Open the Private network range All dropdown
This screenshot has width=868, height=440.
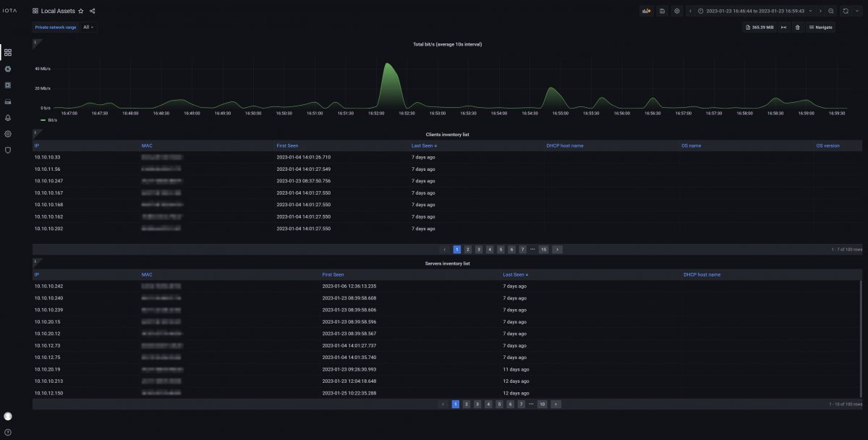[x=88, y=27]
